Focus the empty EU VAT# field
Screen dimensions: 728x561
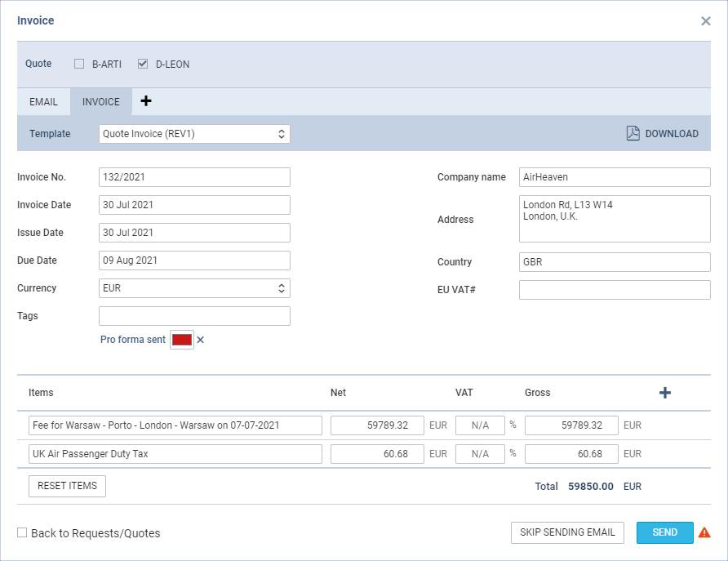[x=615, y=290]
